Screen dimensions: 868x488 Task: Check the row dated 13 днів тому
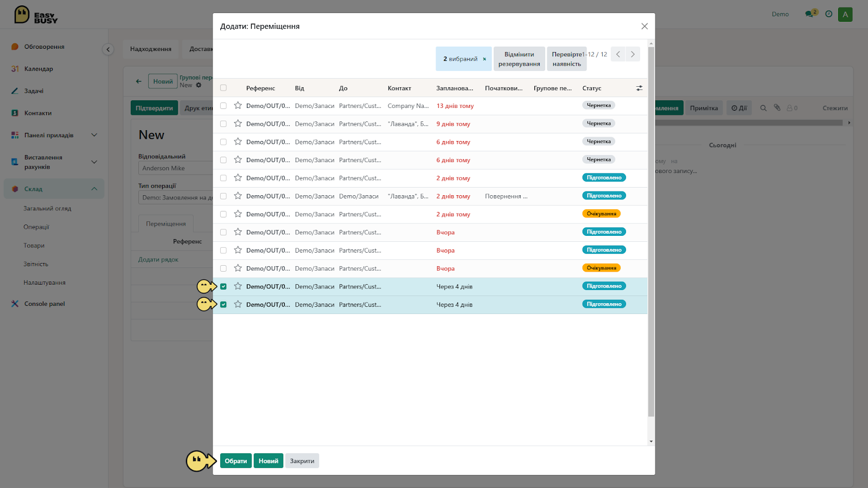pos(224,106)
